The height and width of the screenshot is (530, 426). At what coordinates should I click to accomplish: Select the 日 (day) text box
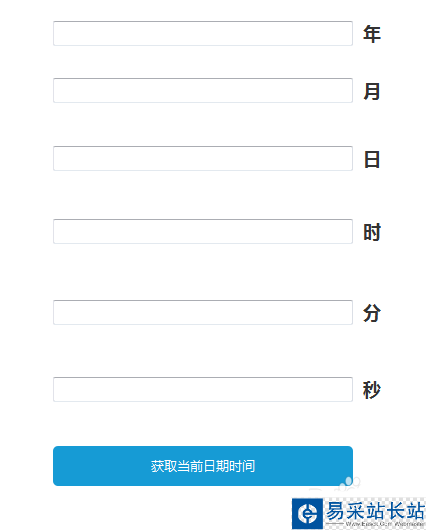[203, 158]
